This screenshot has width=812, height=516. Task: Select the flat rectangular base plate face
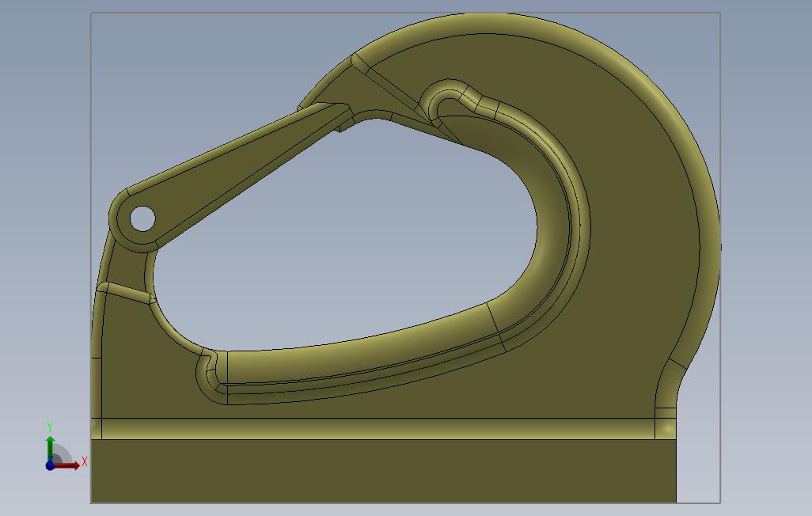pos(383,470)
